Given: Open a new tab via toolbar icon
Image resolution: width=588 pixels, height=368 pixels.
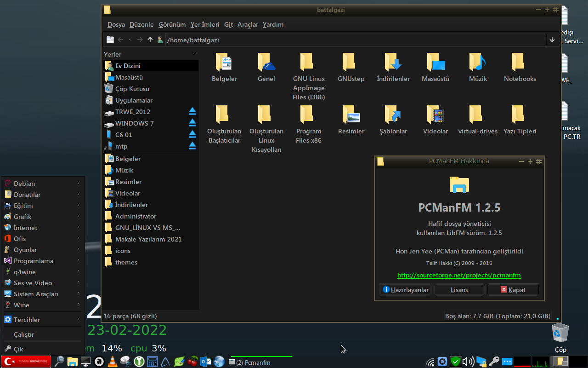Looking at the screenshot, I should [x=110, y=40].
